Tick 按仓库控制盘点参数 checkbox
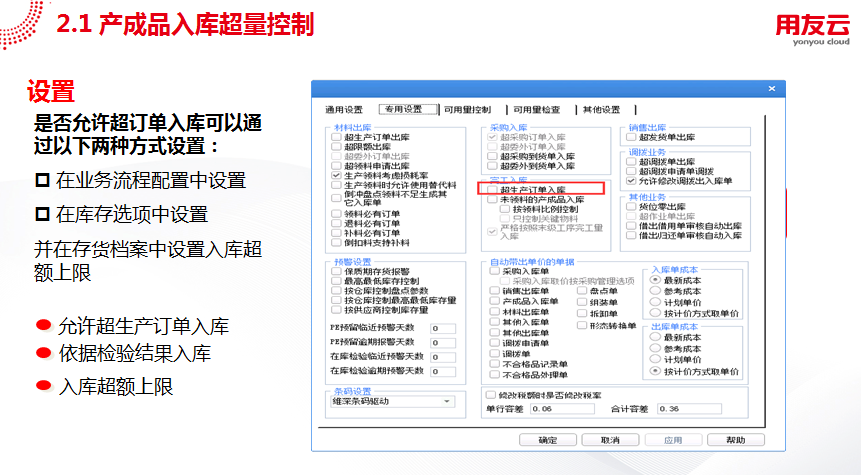Viewport: 861px width, 475px height. pos(337,290)
